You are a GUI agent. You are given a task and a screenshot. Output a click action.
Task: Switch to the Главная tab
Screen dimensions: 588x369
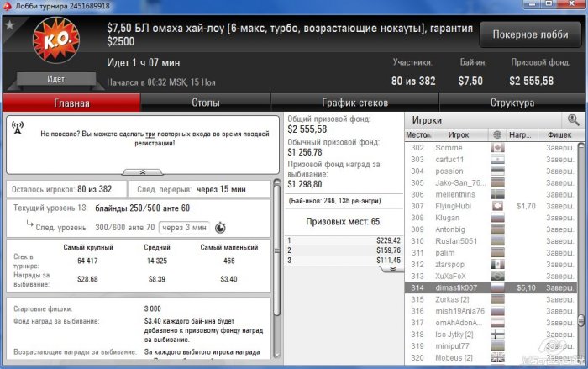click(x=71, y=103)
